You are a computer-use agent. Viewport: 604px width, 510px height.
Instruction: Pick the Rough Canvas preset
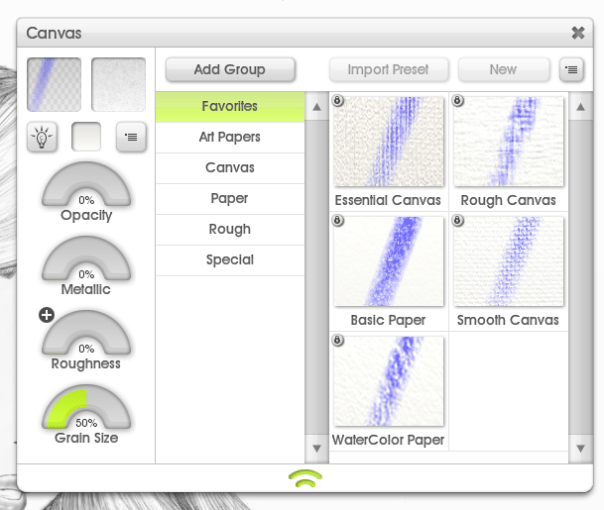[x=508, y=141]
